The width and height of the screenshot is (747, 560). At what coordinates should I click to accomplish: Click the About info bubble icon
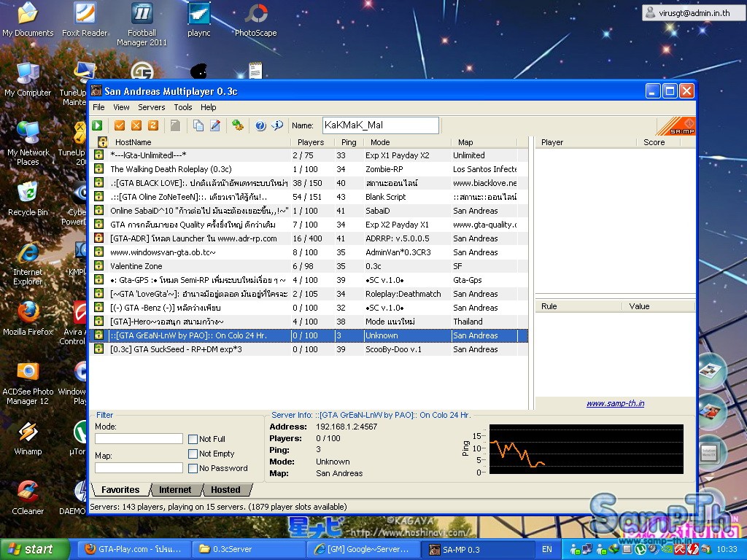click(x=276, y=125)
